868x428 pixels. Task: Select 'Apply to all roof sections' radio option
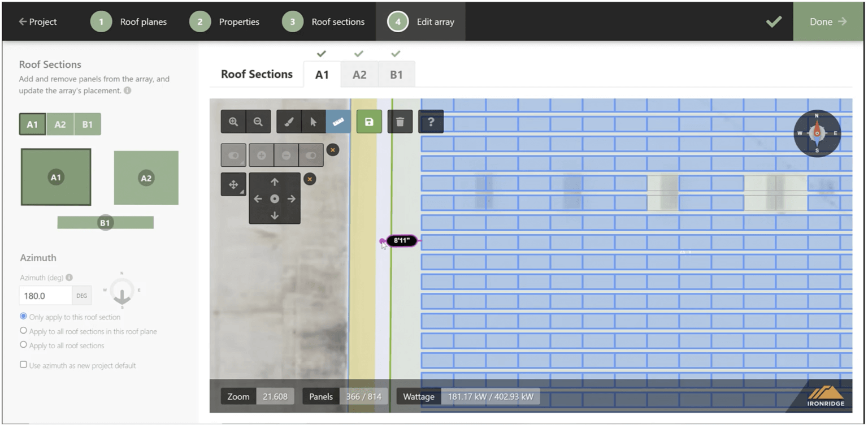[x=24, y=345]
